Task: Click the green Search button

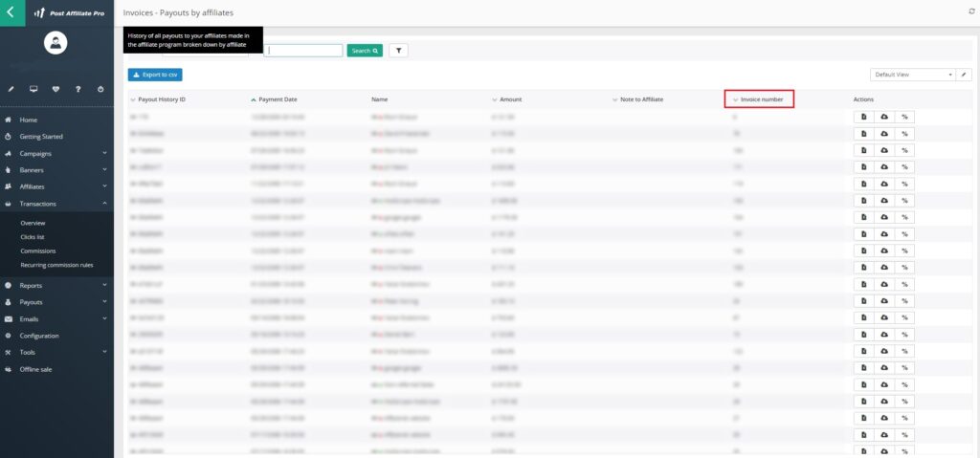Action: click(x=364, y=51)
